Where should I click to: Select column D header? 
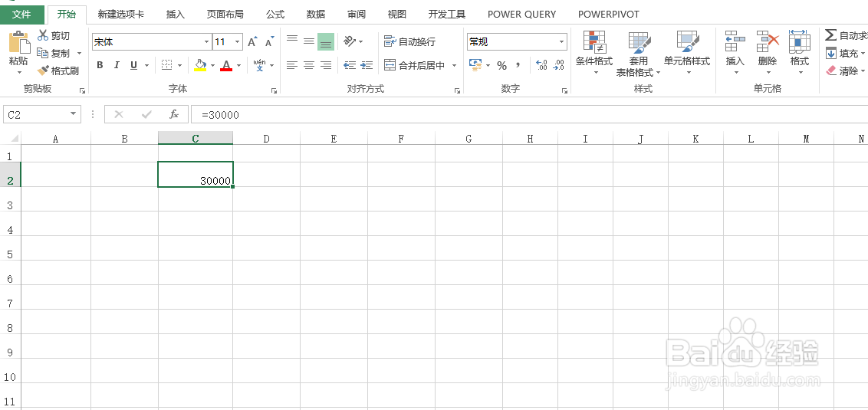click(x=266, y=138)
